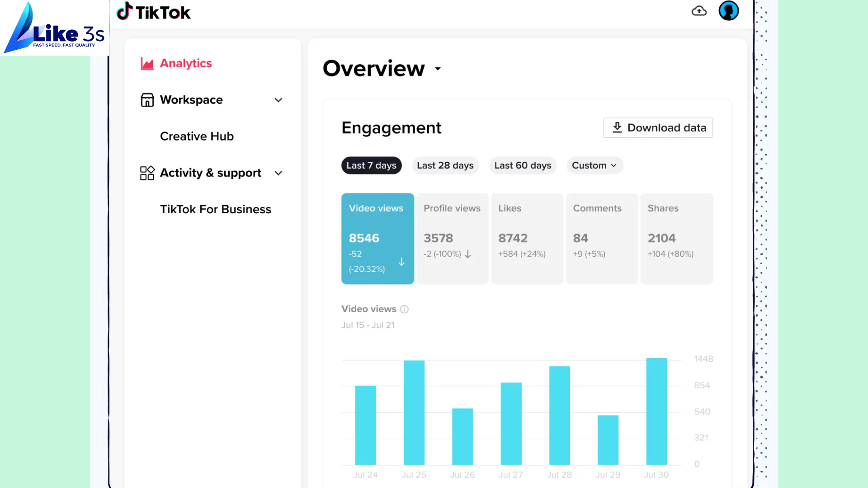Click the Jul 24 axis label

click(365, 475)
